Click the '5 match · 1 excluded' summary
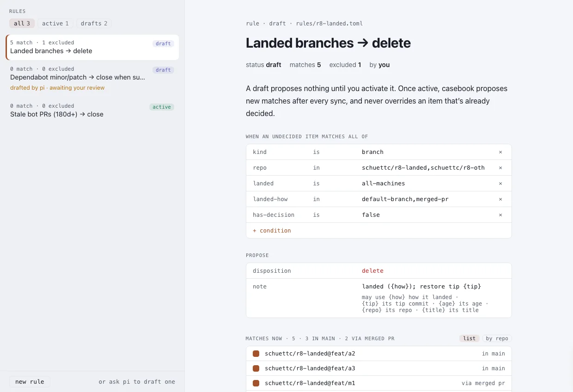The height and width of the screenshot is (392, 573). pos(42,43)
